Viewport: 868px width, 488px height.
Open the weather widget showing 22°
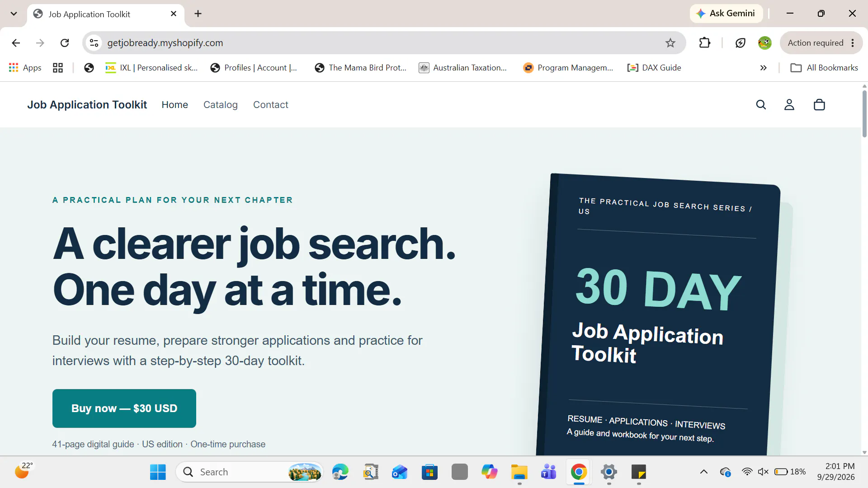click(24, 471)
